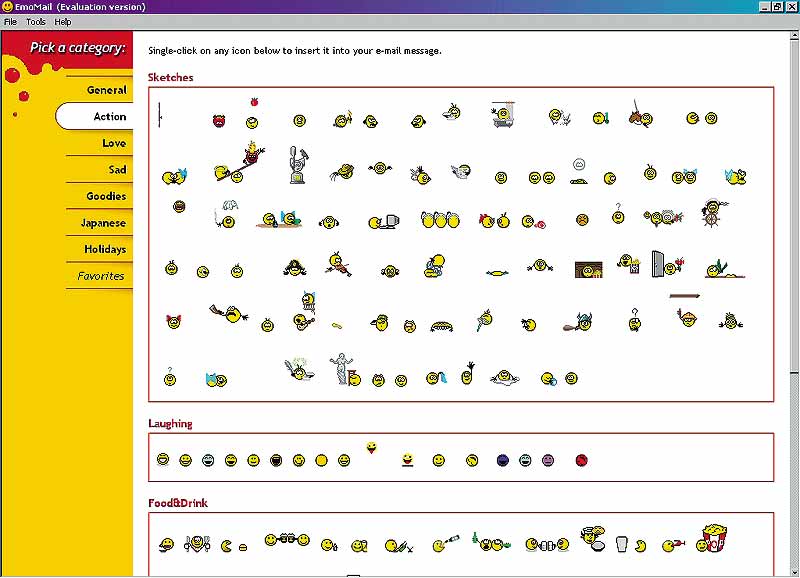Open the Help menu

point(63,22)
